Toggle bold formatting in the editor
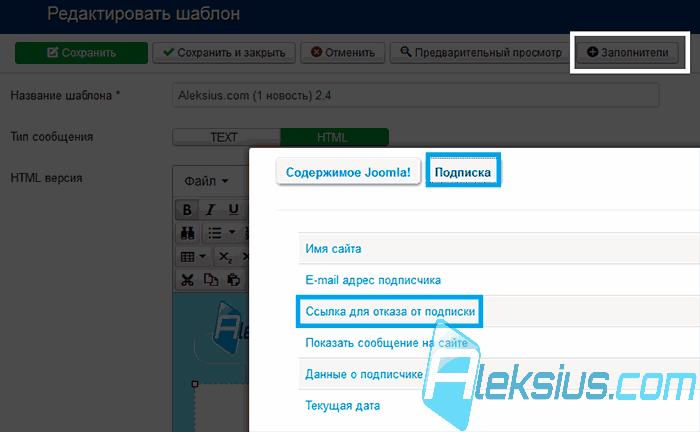 tap(187, 209)
